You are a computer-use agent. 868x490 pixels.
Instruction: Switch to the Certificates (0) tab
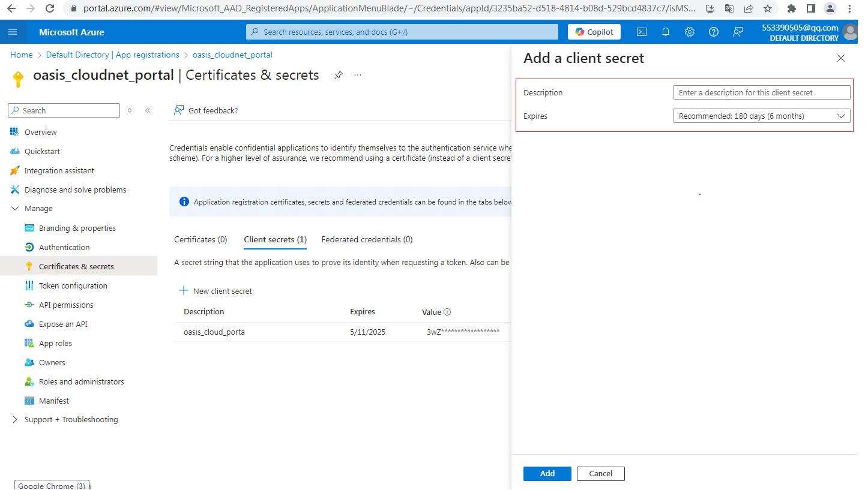[200, 239]
